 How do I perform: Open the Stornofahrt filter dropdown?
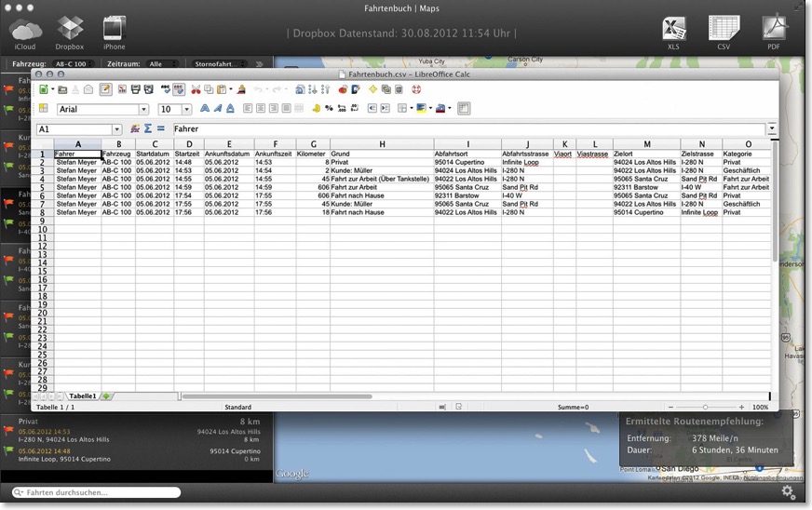[x=220, y=64]
